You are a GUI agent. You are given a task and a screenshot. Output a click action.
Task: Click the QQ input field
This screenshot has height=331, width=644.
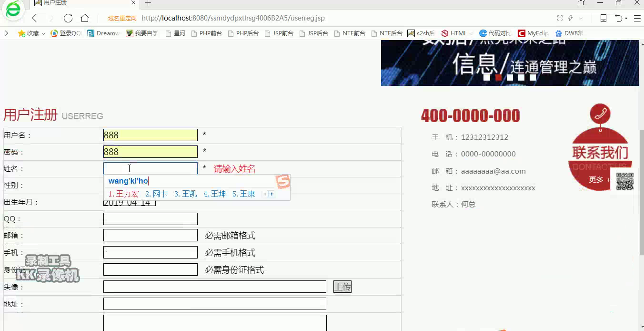tap(151, 219)
